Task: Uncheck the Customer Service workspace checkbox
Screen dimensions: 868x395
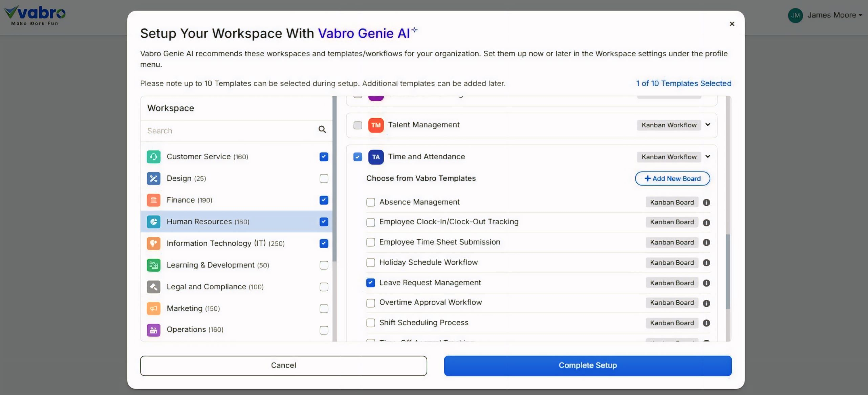Action: 324,157
